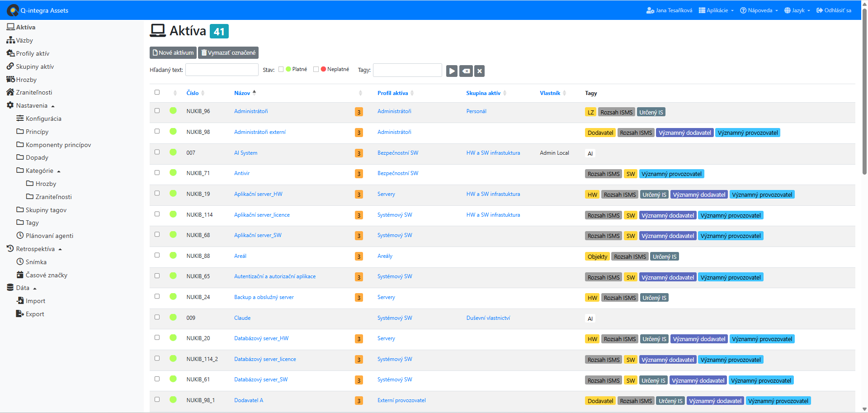Open Import under Dáta section
Screen dimensions: 868x413
pos(35,301)
